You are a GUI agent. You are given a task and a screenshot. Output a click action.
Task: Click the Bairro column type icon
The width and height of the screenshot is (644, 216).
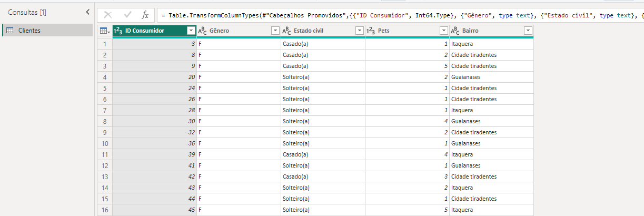pyautogui.click(x=455, y=31)
